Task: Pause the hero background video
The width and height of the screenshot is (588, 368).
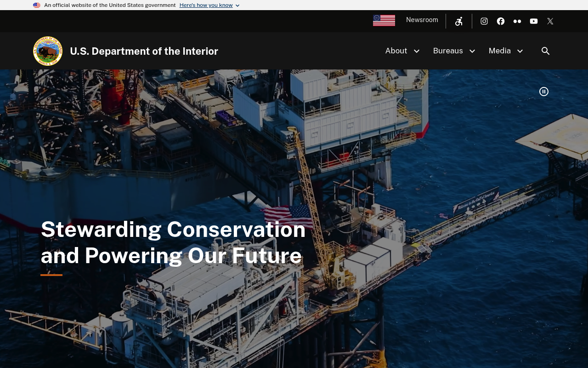Action: tap(544, 92)
